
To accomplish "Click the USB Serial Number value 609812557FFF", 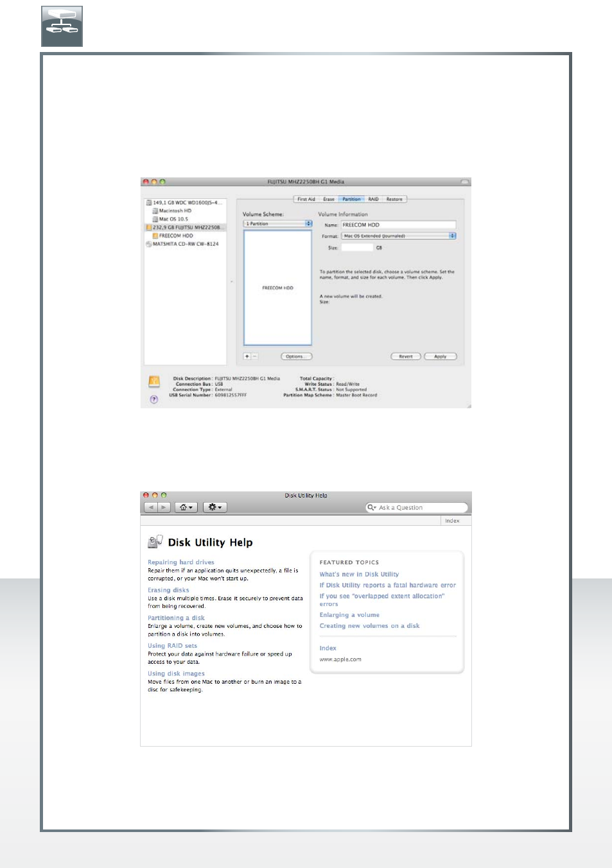I will point(231,395).
